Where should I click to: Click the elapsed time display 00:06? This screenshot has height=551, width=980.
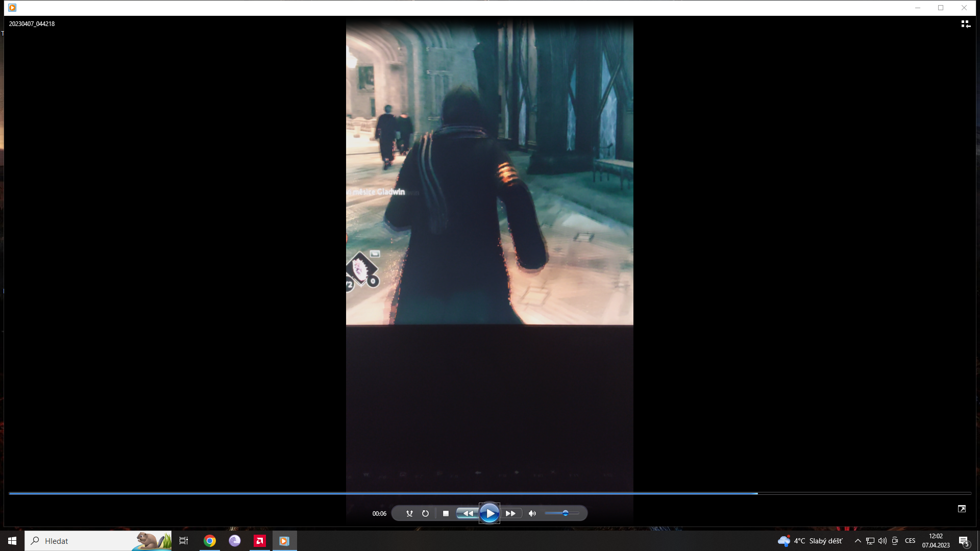tap(379, 514)
